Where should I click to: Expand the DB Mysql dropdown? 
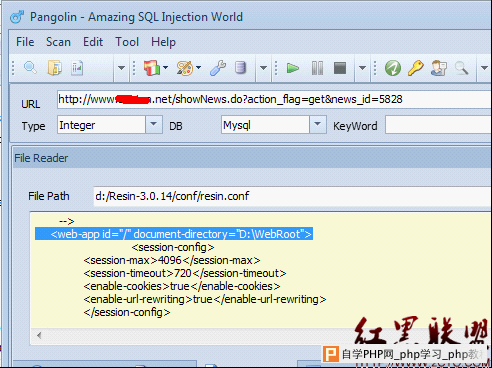318,125
